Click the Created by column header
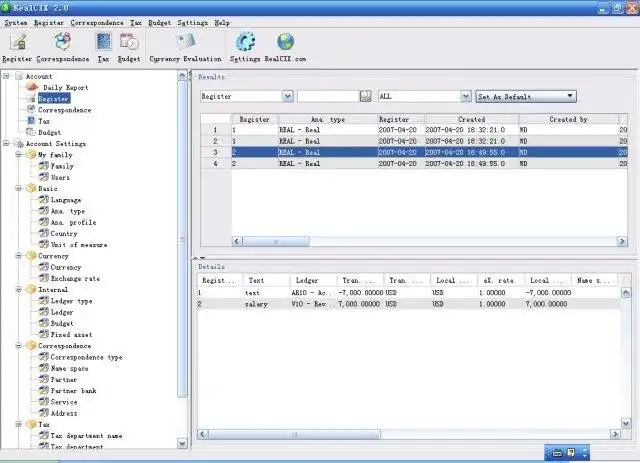Viewport: 640px width, 463px height. pyautogui.click(x=568, y=119)
